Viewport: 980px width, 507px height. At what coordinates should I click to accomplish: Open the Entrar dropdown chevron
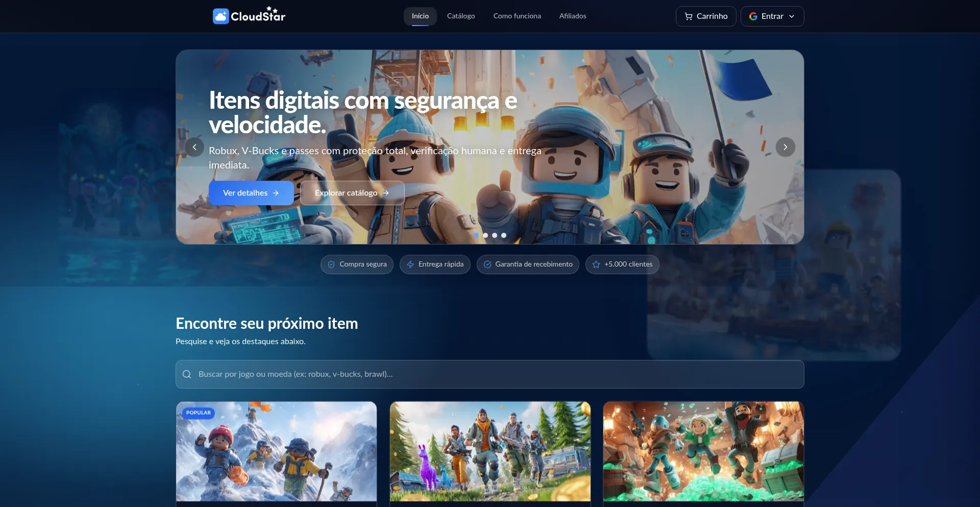(792, 16)
